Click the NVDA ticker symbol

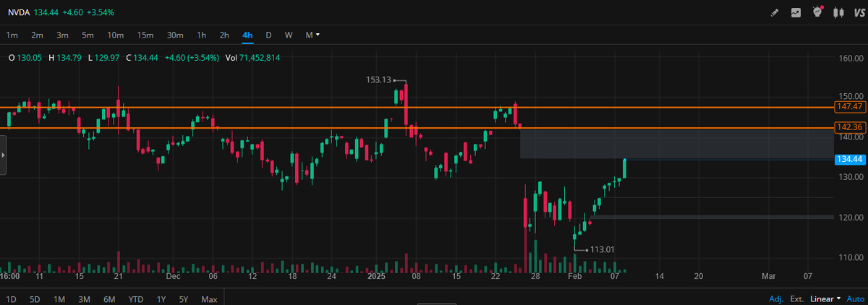point(19,12)
